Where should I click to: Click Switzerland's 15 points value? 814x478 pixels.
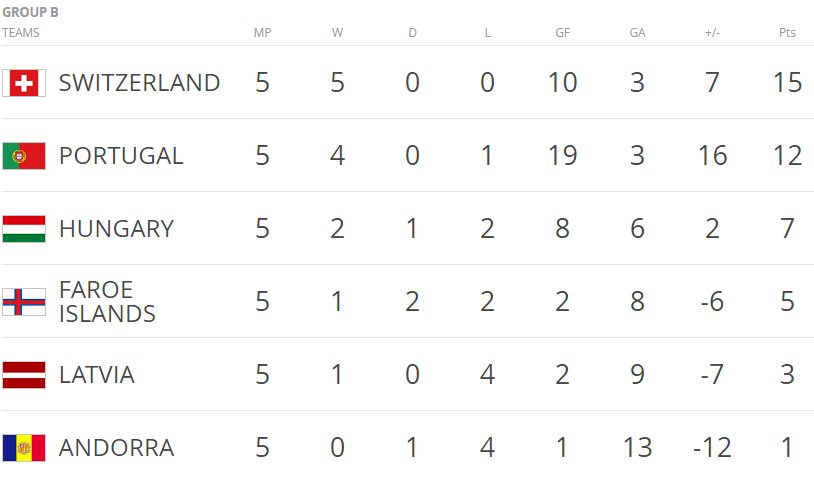point(787,83)
